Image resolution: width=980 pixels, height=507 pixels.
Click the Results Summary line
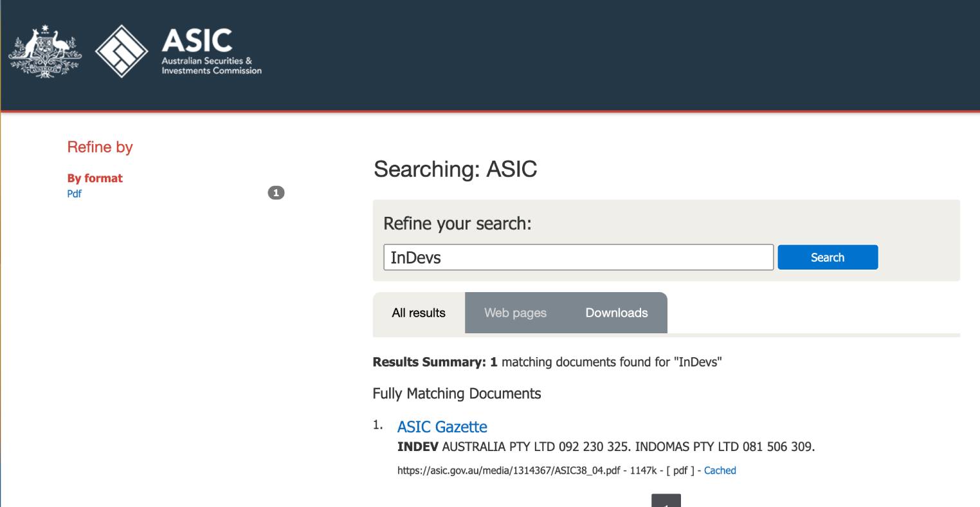(x=547, y=362)
